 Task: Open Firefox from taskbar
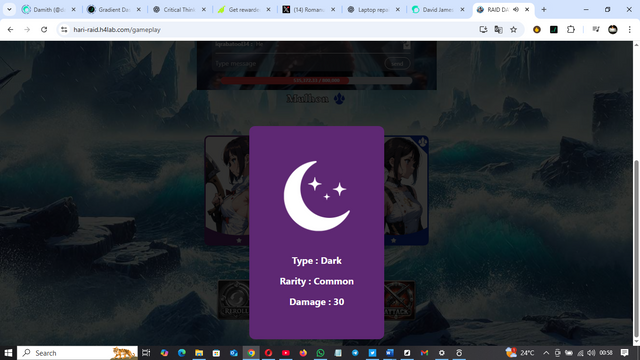[303, 353]
